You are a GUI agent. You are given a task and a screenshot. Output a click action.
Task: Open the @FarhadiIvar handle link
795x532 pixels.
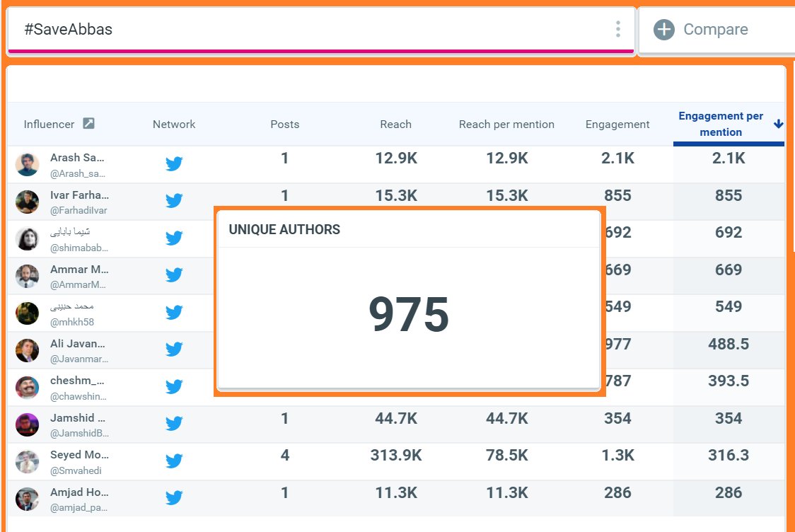click(x=79, y=211)
